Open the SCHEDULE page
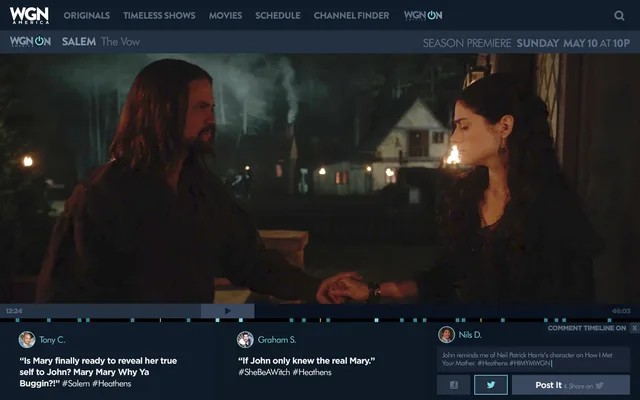 [278, 16]
